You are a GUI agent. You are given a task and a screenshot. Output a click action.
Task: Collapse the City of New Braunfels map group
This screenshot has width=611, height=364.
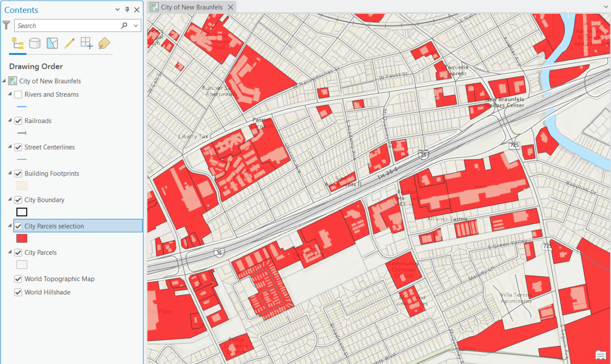(x=5, y=81)
